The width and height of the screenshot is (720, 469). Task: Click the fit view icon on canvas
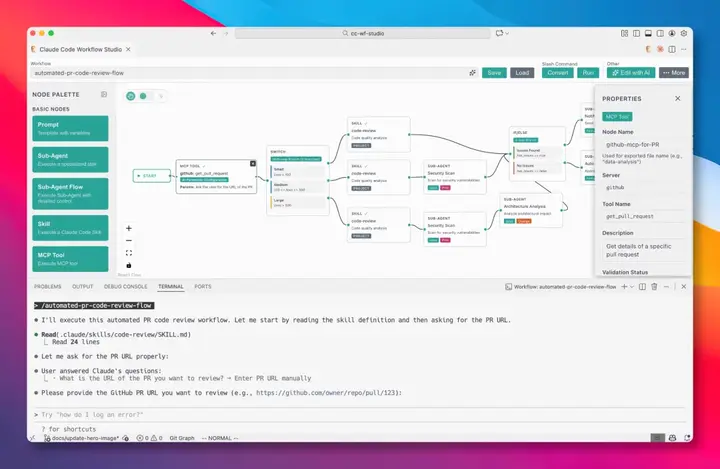129,253
